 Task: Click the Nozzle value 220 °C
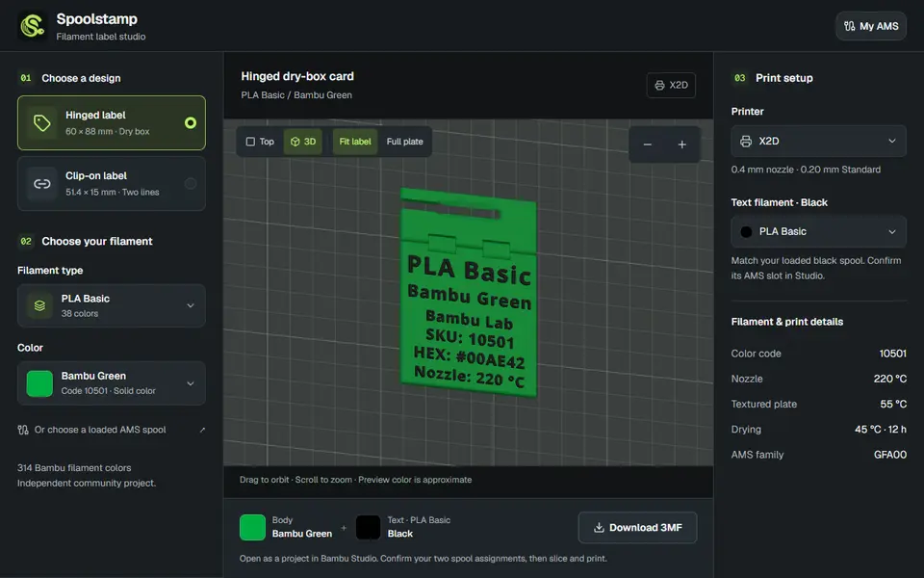[889, 379]
